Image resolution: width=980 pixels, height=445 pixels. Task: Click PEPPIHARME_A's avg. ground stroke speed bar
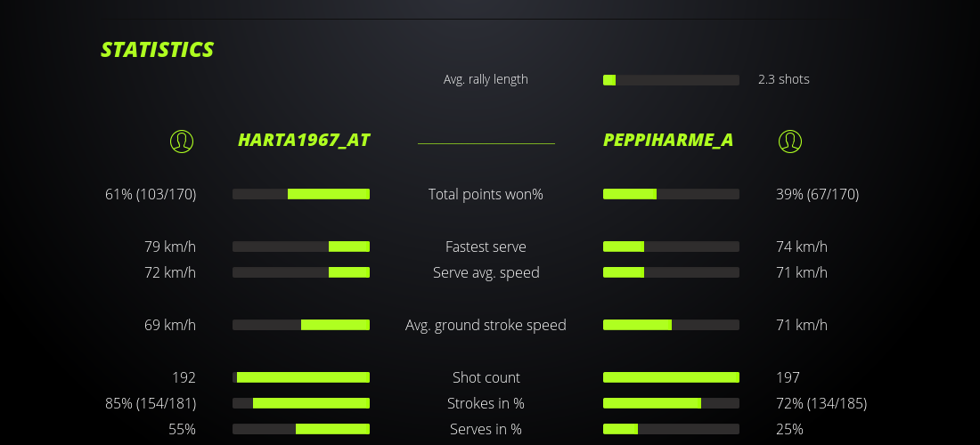pos(671,325)
